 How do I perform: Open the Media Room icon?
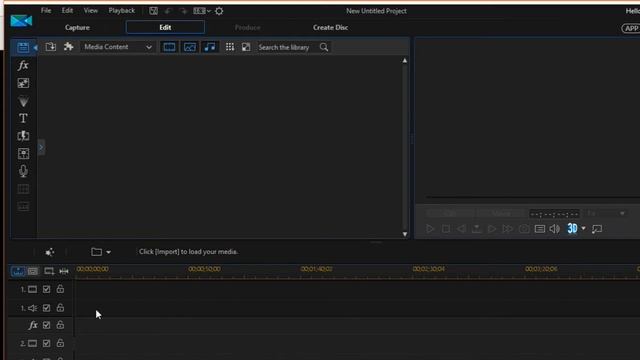tap(23, 47)
